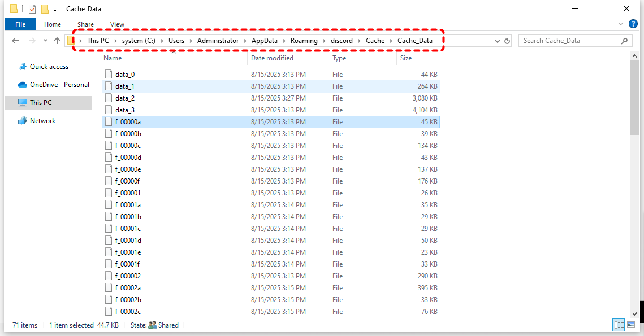
Task: Select the f_000001 file
Action: (x=271, y=193)
